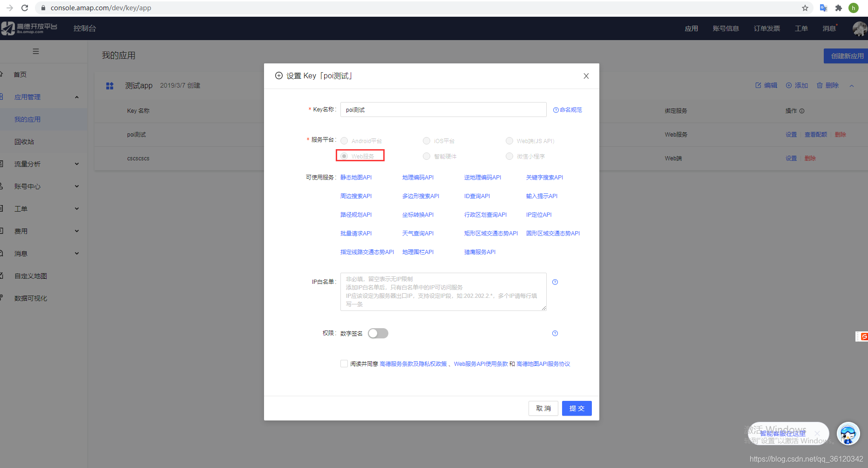Close the 设置 Key dialog with X
868x468 pixels.
click(x=586, y=76)
